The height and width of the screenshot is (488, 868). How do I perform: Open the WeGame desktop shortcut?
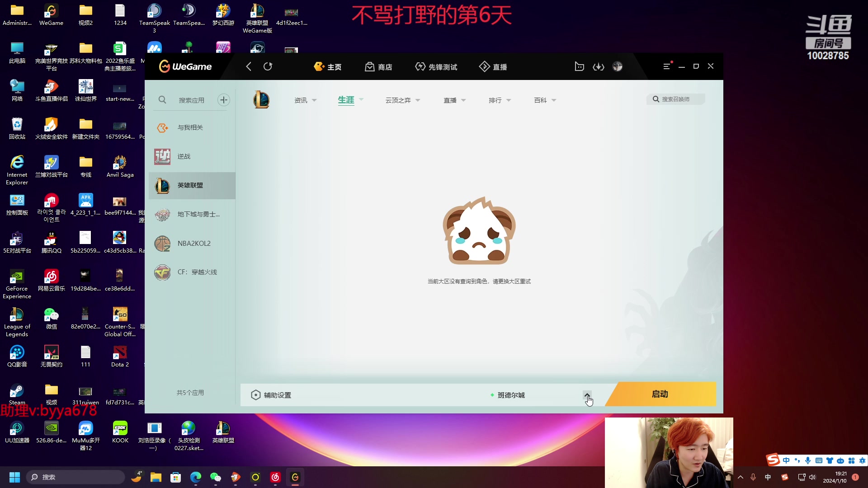(51, 15)
